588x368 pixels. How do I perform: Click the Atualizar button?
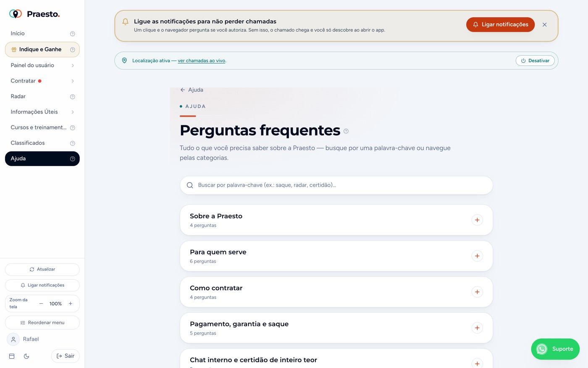(42, 270)
